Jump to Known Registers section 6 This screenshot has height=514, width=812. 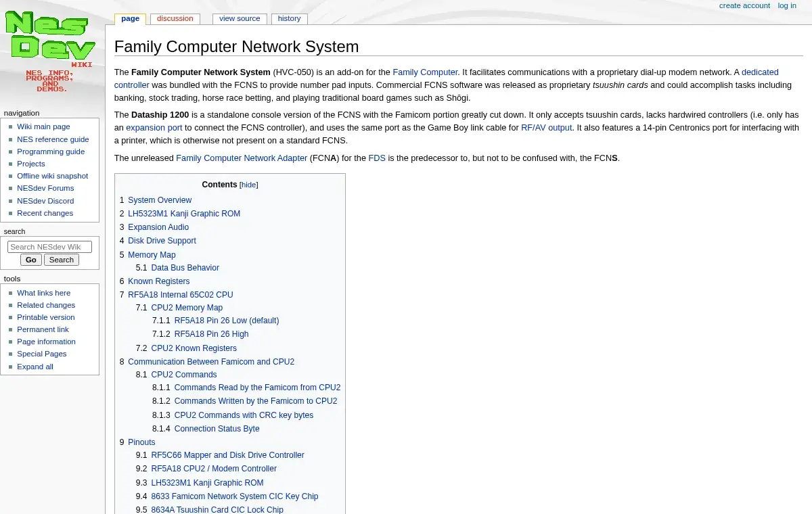point(158,281)
